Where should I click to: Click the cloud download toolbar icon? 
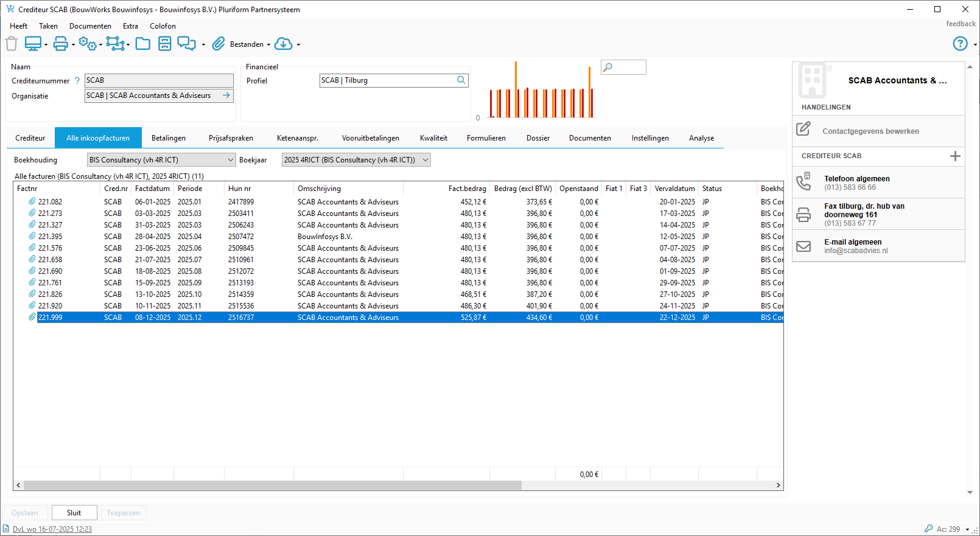284,44
